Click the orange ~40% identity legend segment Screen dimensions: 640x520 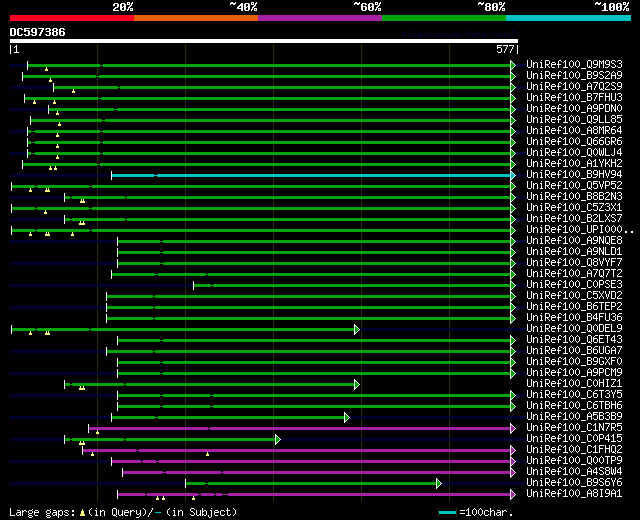pyautogui.click(x=196, y=18)
